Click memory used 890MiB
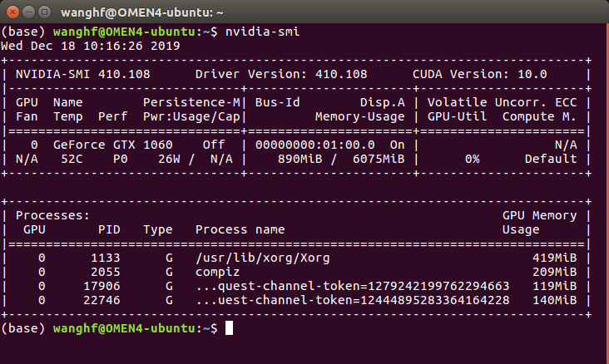 [300, 159]
